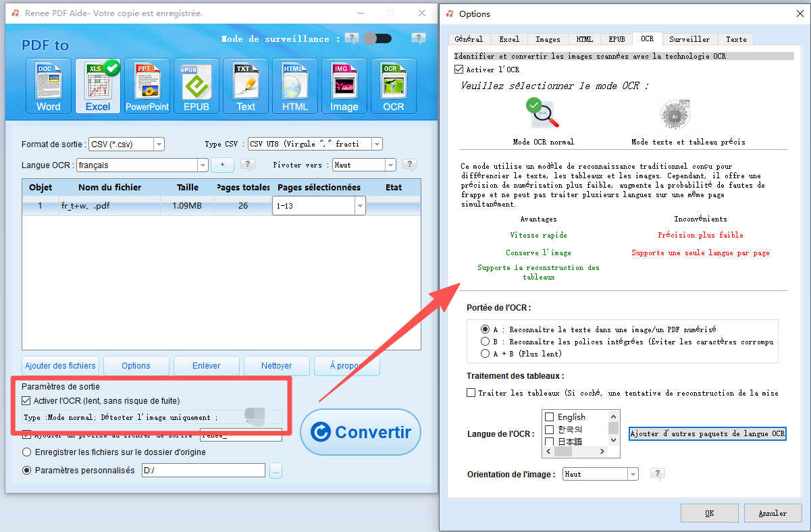The width and height of the screenshot is (811, 532).
Task: Open the Images settings tab
Action: point(548,38)
